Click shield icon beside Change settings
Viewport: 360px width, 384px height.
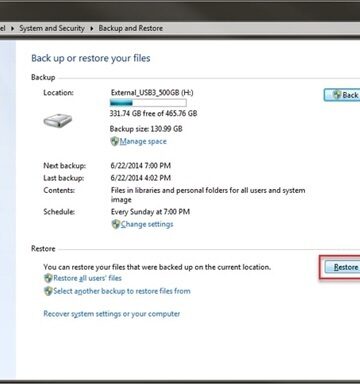(x=116, y=224)
